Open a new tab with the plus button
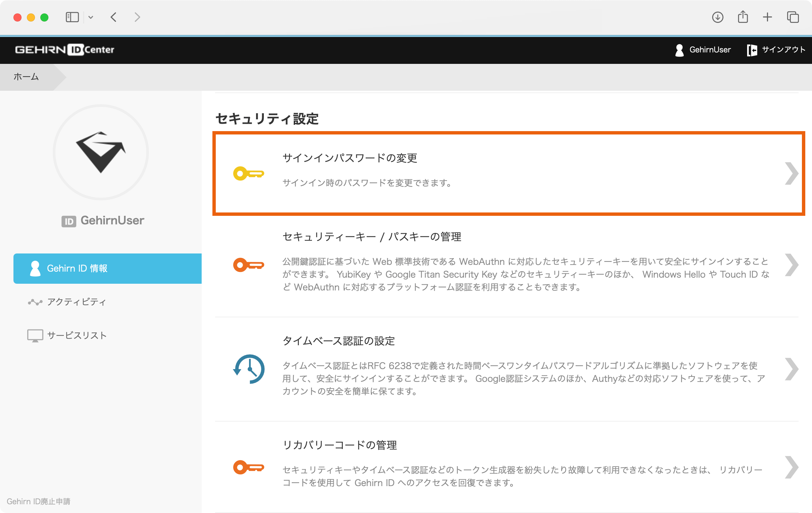812x513 pixels. 767,17
